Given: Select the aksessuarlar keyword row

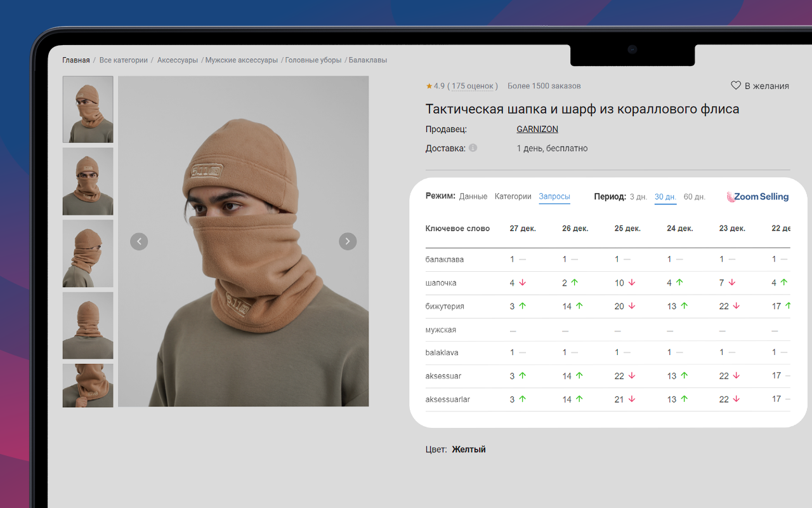Looking at the screenshot, I should pyautogui.click(x=608, y=399).
